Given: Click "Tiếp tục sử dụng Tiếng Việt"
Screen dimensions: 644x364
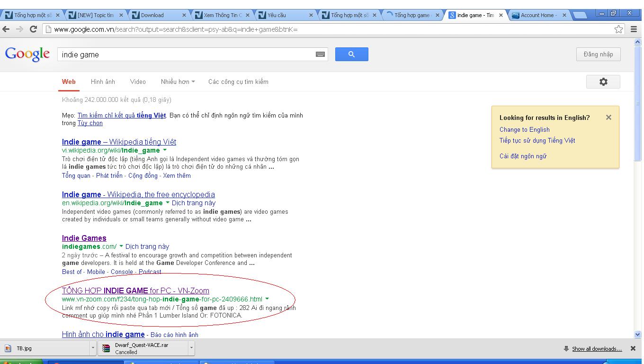Looking at the screenshot, I should [537, 140].
